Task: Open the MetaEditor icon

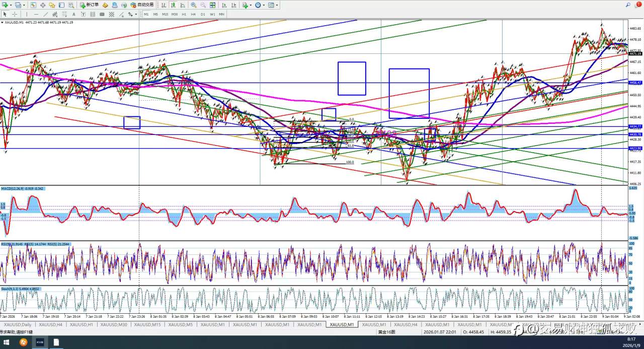Action: coord(105,5)
